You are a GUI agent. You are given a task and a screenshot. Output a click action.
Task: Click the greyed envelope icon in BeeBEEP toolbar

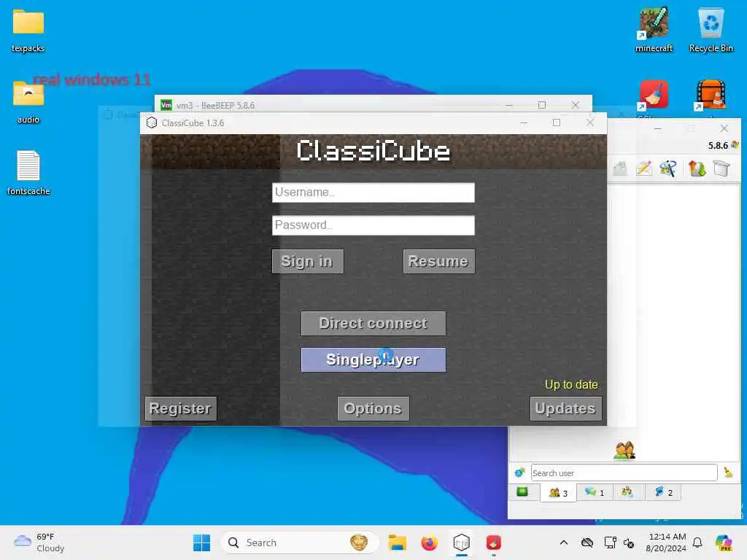pos(620,168)
